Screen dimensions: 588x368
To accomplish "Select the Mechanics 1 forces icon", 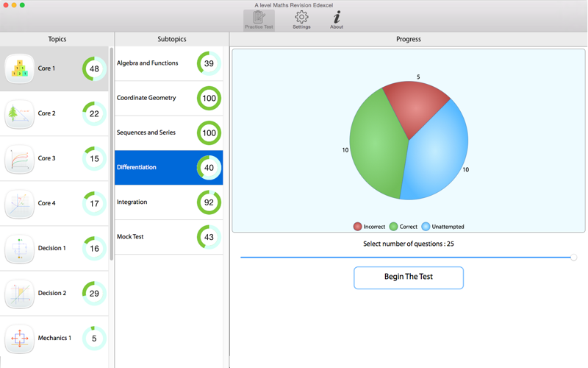I will pyautogui.click(x=20, y=339).
